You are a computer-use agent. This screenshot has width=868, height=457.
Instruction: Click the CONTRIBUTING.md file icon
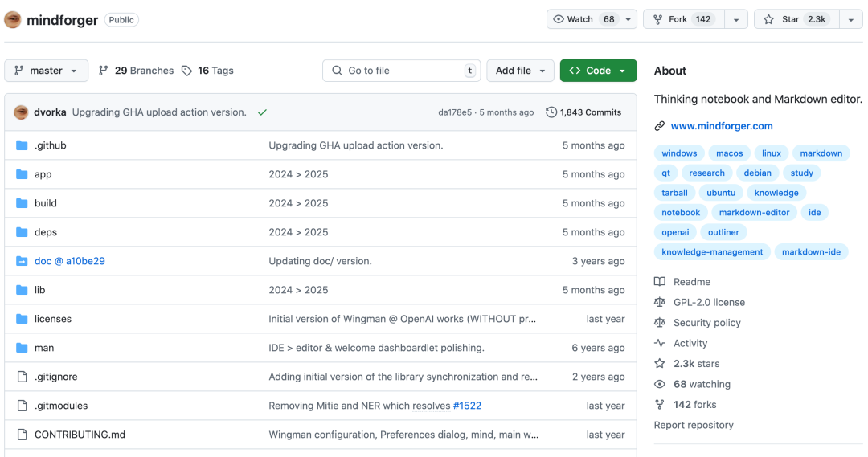pyautogui.click(x=23, y=435)
